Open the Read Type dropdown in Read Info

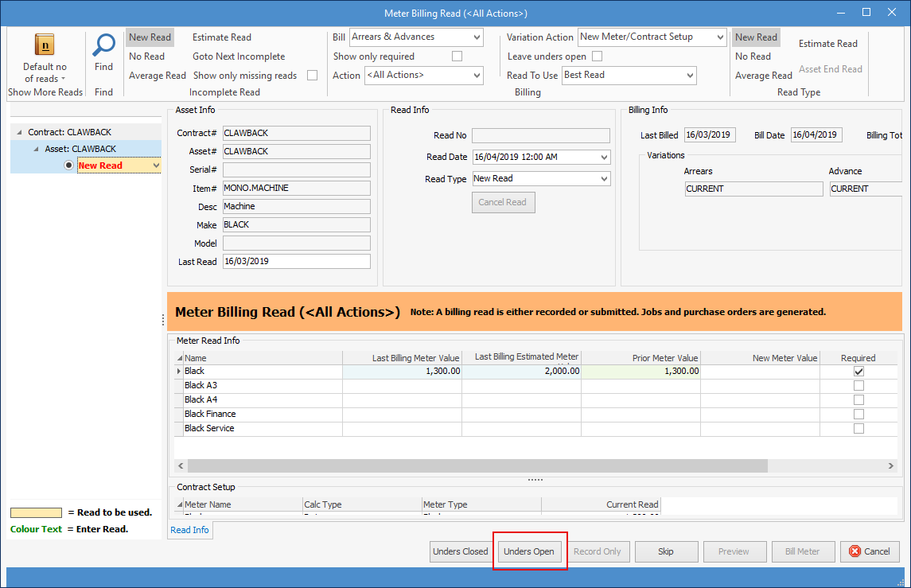[x=604, y=179]
